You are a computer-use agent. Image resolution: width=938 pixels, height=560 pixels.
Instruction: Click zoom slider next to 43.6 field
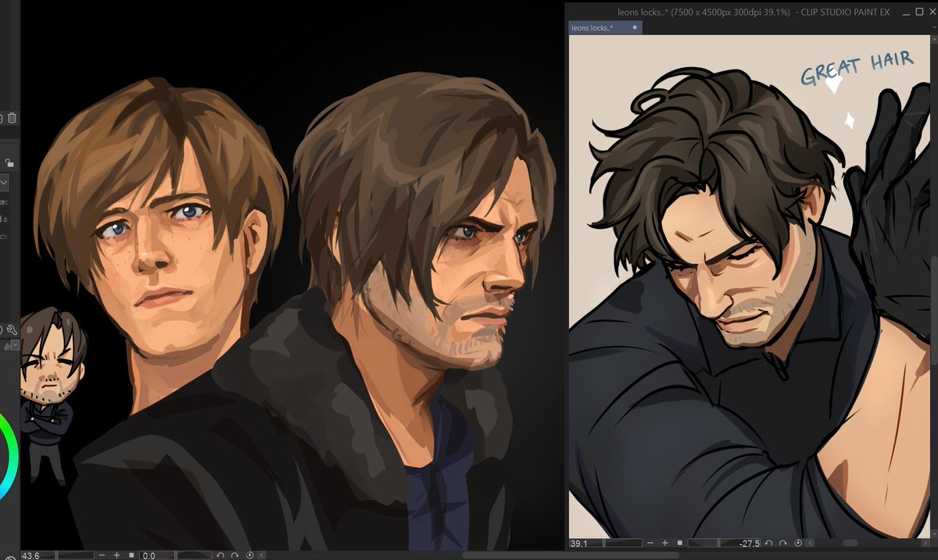point(74,555)
